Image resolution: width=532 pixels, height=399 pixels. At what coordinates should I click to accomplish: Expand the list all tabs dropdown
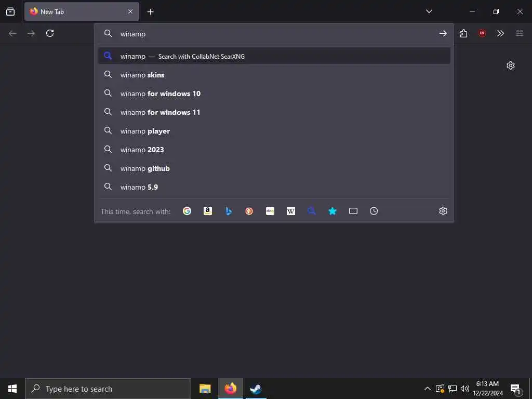coord(429,11)
